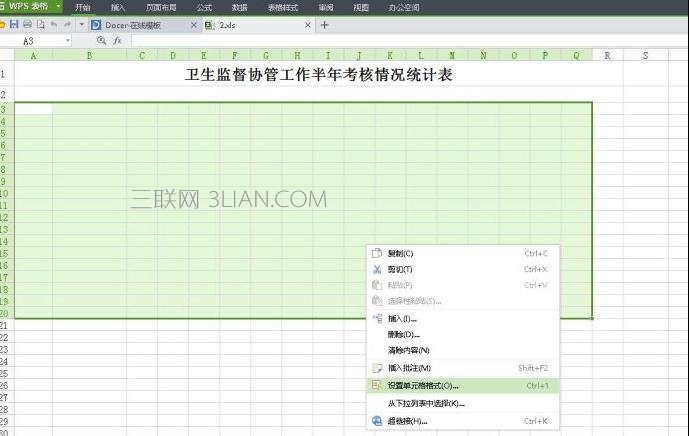Open the 公式 ribbon tab

204,7
